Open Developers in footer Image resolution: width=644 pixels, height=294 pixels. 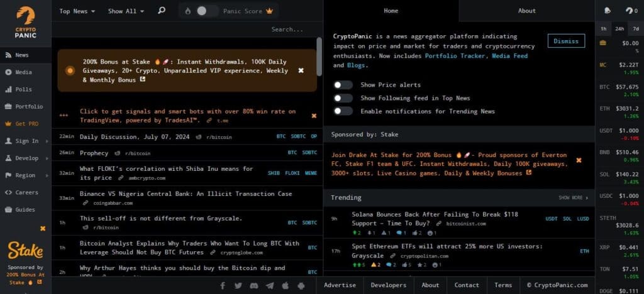point(389,285)
